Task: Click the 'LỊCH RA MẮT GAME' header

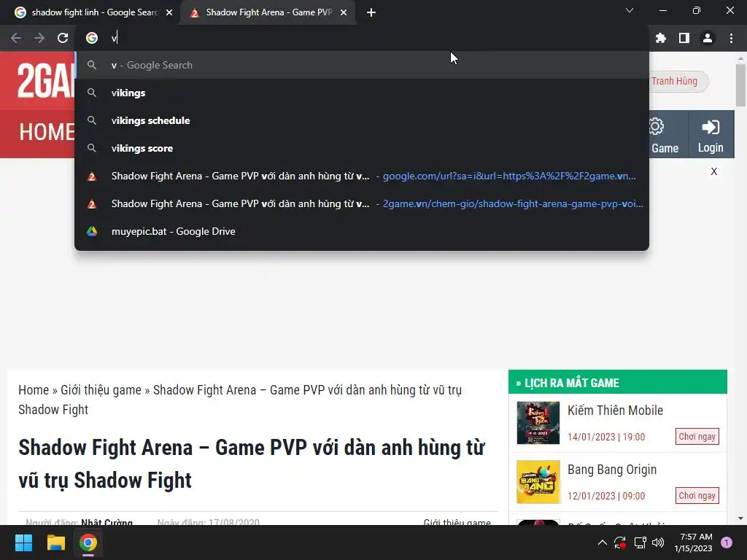Action: click(617, 382)
